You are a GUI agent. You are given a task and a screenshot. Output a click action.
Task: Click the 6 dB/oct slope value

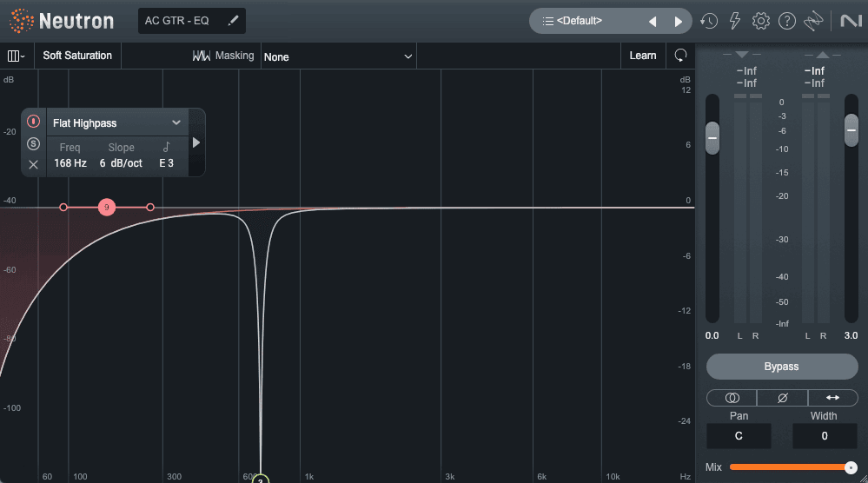click(x=121, y=163)
